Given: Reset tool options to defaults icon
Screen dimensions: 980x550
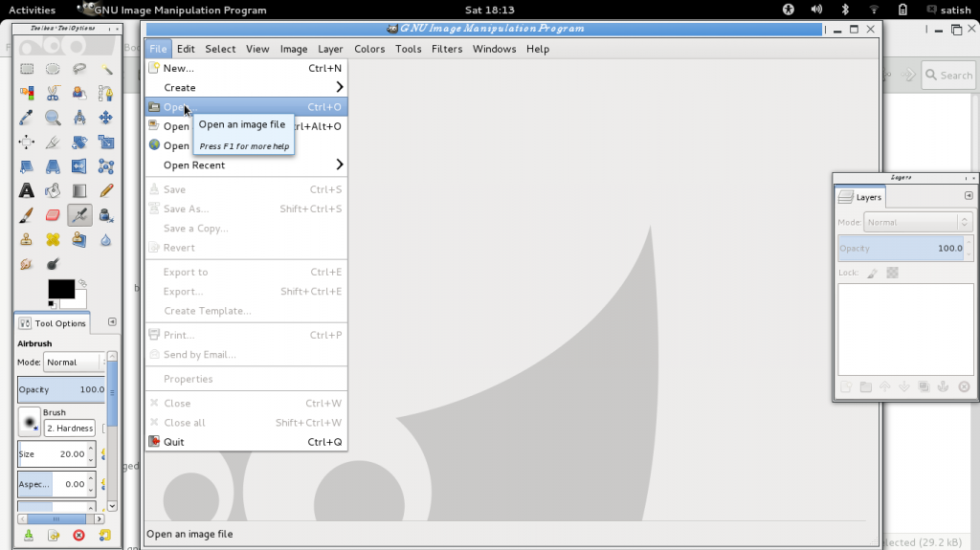Looking at the screenshot, I should click(x=104, y=535).
